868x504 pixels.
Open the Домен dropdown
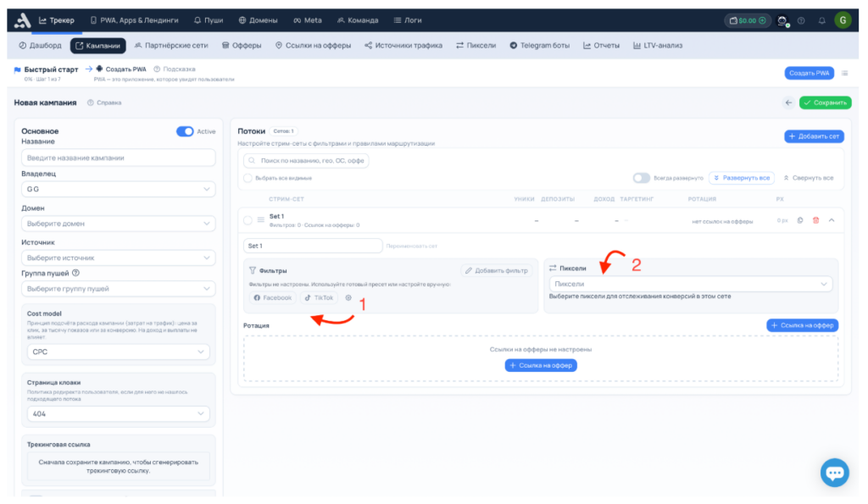coord(119,224)
